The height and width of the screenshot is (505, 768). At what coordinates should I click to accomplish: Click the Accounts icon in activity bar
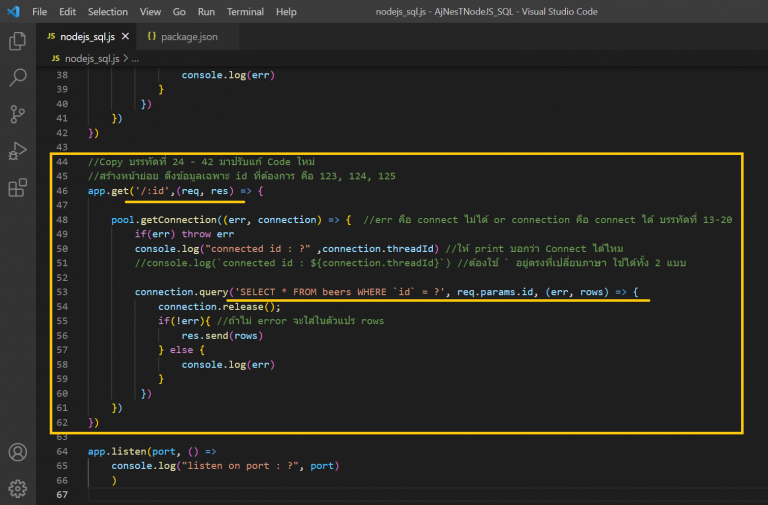[17, 452]
